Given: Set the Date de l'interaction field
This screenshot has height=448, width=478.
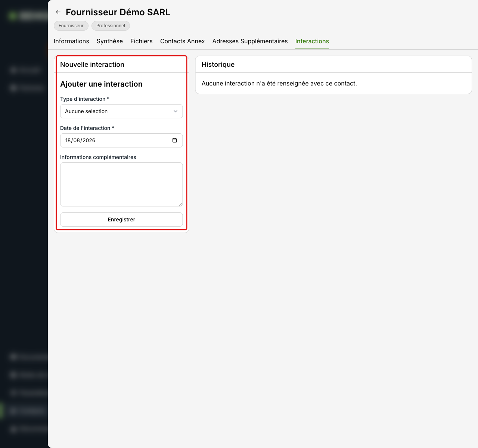Looking at the screenshot, I should 121,140.
